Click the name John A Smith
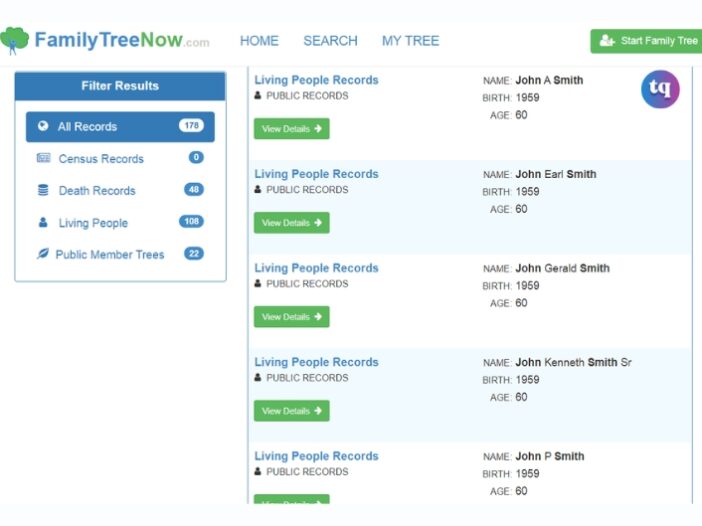 (x=549, y=80)
